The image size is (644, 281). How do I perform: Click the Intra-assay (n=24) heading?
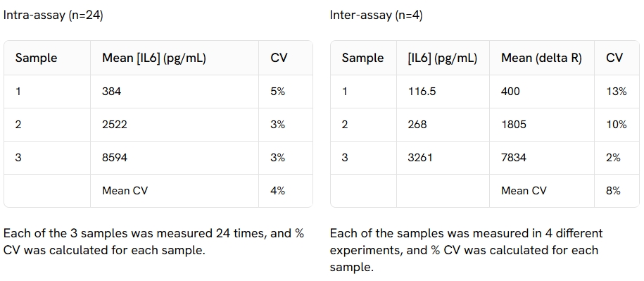tap(53, 16)
